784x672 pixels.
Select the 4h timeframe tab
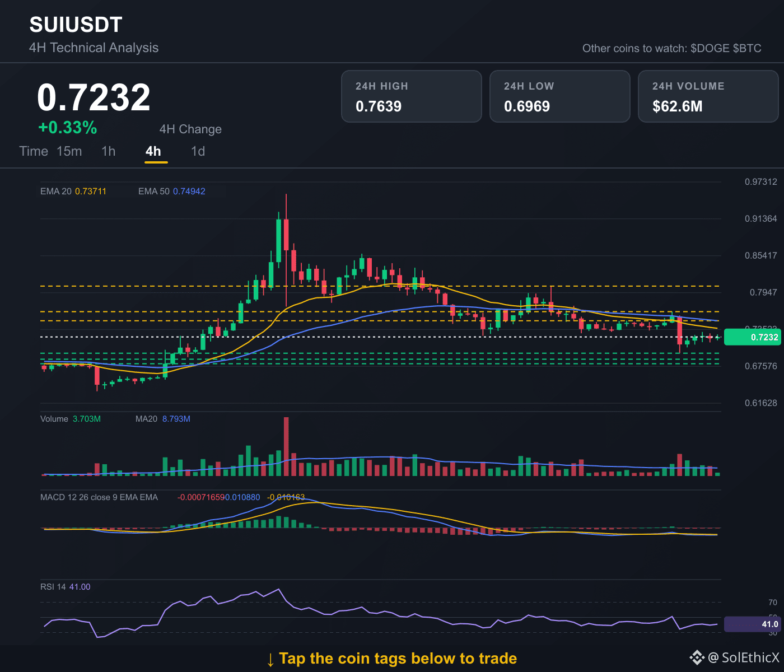pos(153,151)
